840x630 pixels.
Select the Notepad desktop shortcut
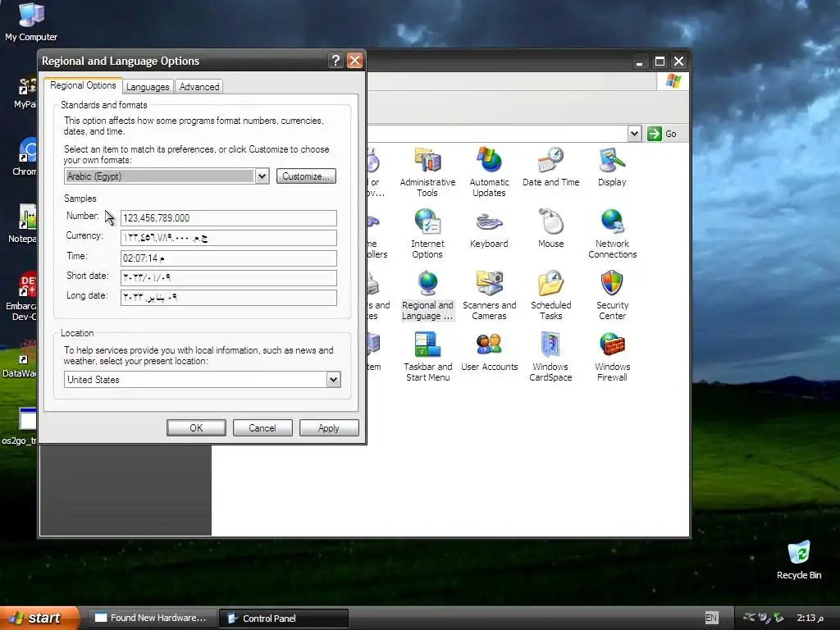point(22,224)
